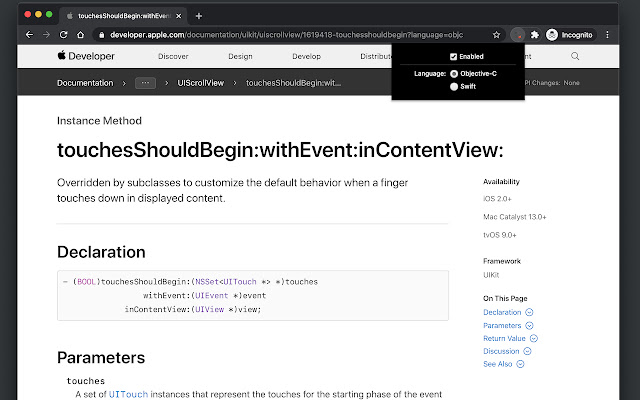The width and height of the screenshot is (640, 400).
Task: Reload the page with the refresh icon
Action: click(x=63, y=35)
